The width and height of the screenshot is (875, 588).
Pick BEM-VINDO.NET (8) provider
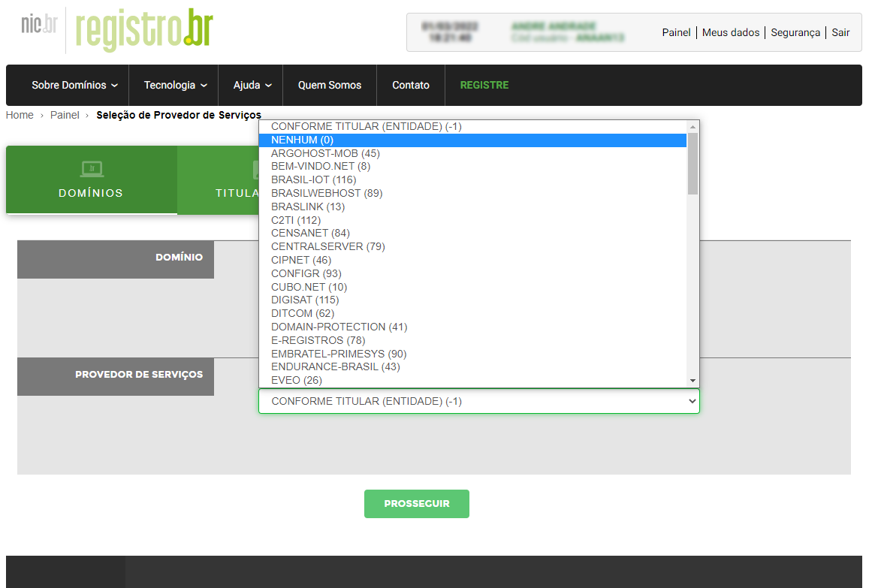[472, 166]
